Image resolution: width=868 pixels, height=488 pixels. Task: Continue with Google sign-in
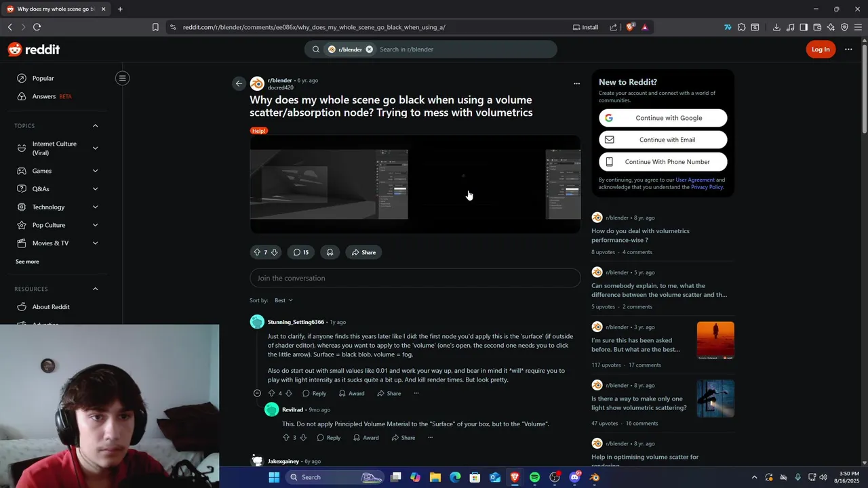click(663, 118)
